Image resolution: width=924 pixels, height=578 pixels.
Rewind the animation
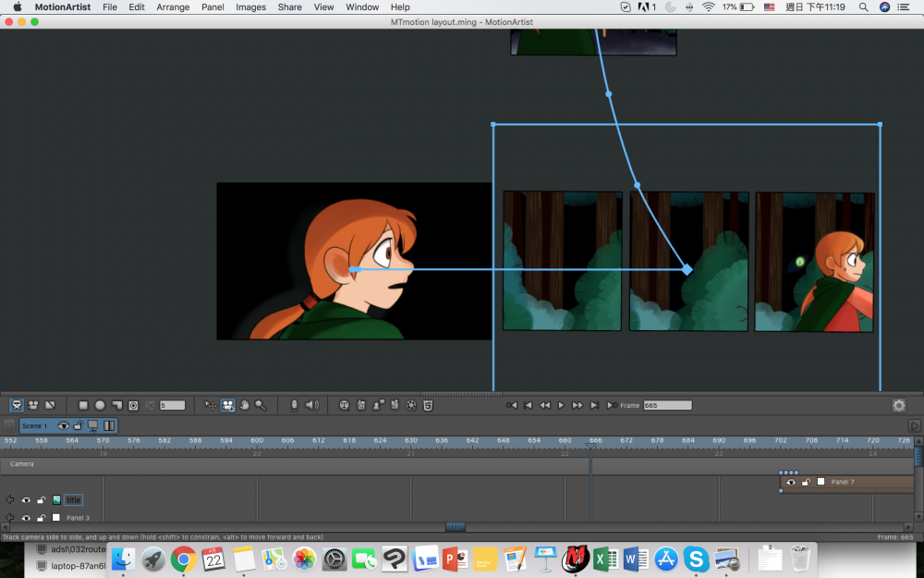[544, 405]
